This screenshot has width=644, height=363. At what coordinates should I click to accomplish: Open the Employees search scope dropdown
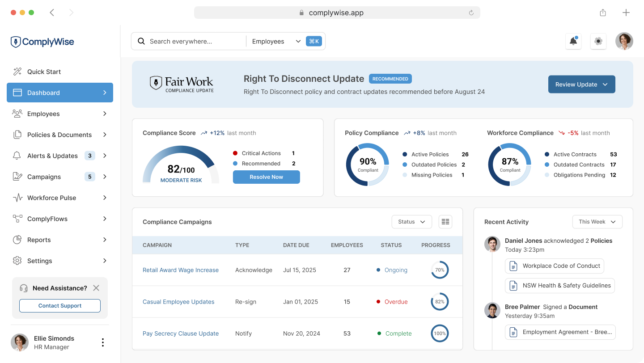click(276, 42)
